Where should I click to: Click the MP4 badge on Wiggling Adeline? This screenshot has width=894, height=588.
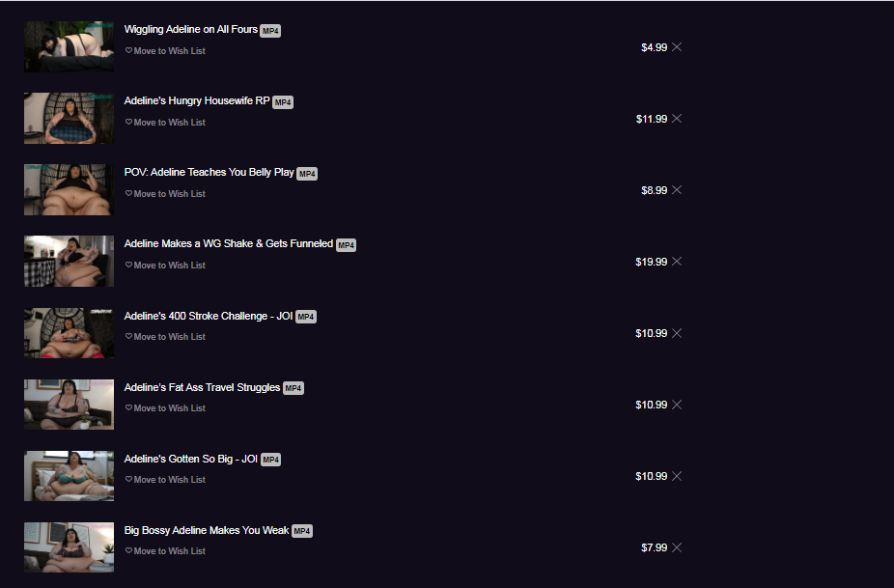pos(270,31)
